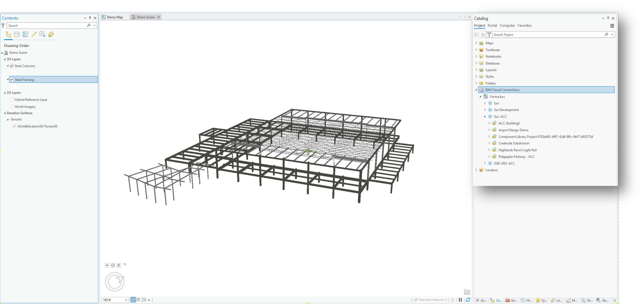Viewport: 644px width, 304px height.
Task: Expand the Airport Design Demo project
Action: pos(489,130)
